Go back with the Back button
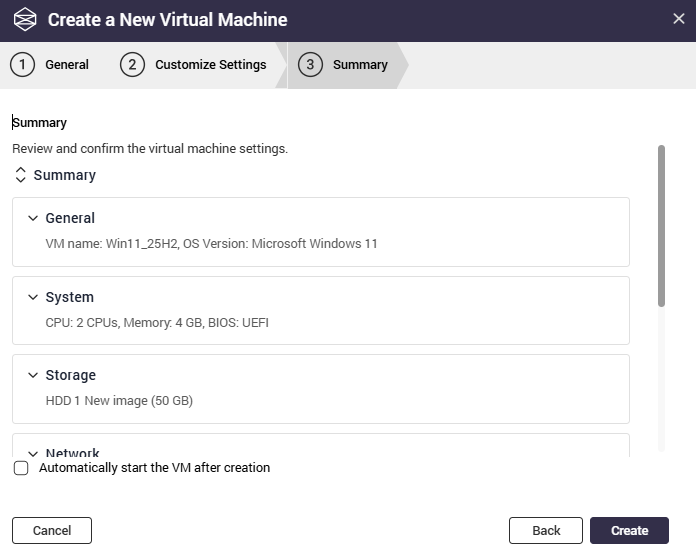This screenshot has height=551, width=696. click(x=545, y=530)
